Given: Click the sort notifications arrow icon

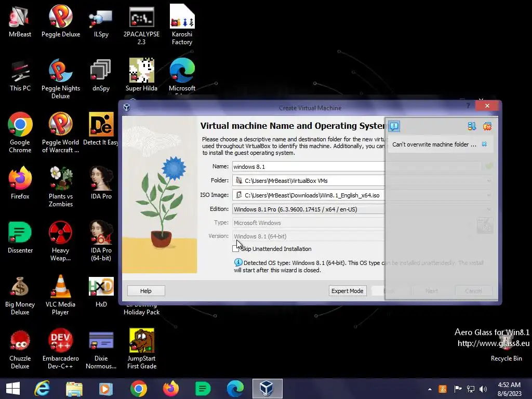Looking at the screenshot, I should point(472,127).
